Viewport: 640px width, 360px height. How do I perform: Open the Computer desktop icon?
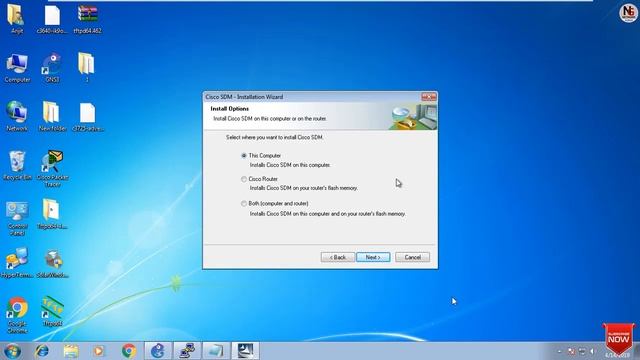[17, 68]
